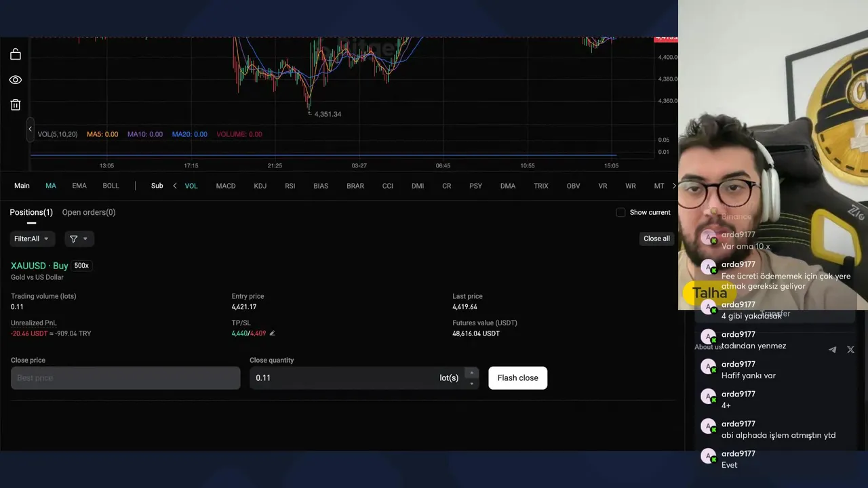Viewport: 868px width, 488px height.
Task: Toggle the eye visibility icon on the chart toolbar
Action: [x=16, y=80]
